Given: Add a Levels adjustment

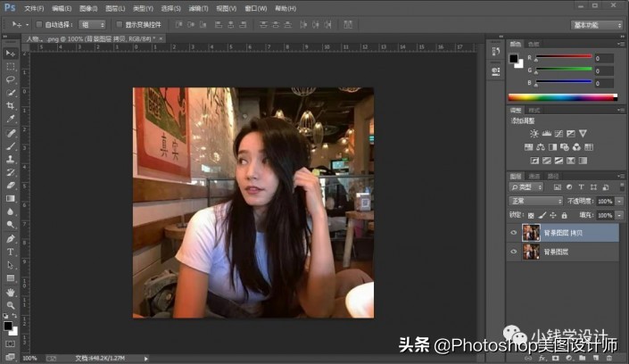Looking at the screenshot, I should pyautogui.click(x=546, y=134).
